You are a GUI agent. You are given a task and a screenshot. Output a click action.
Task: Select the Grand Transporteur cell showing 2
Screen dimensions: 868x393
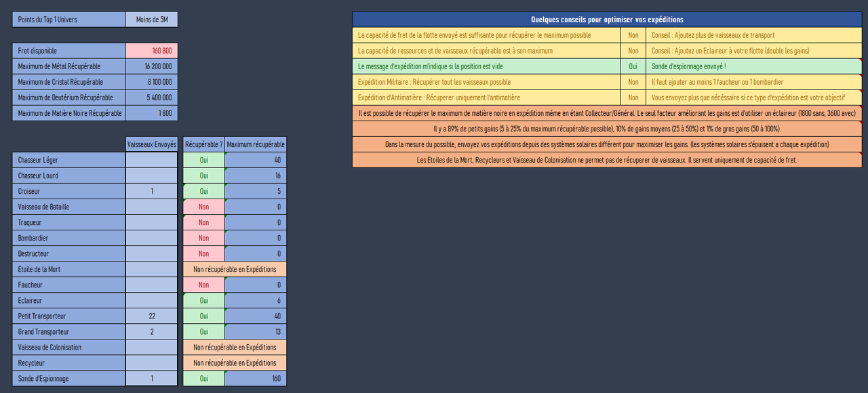click(x=152, y=331)
